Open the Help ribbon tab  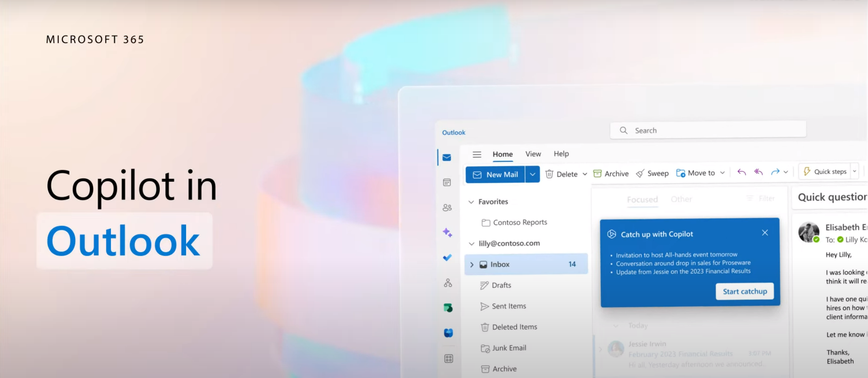(561, 154)
